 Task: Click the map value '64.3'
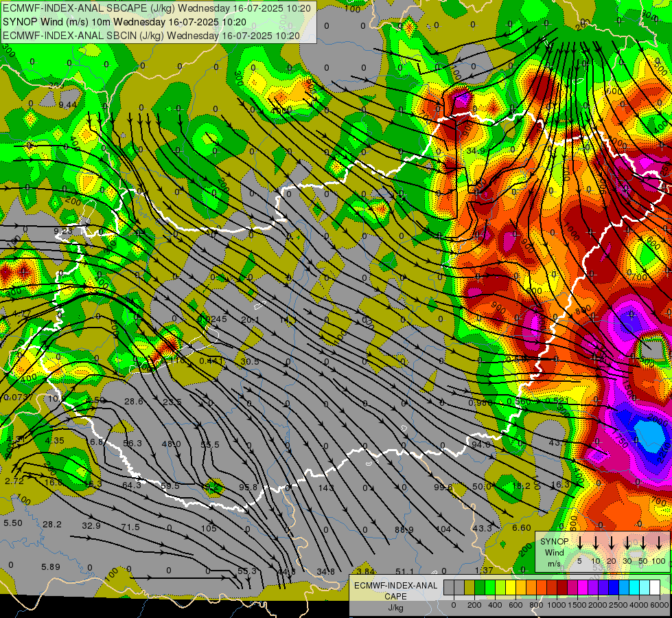tap(132, 485)
